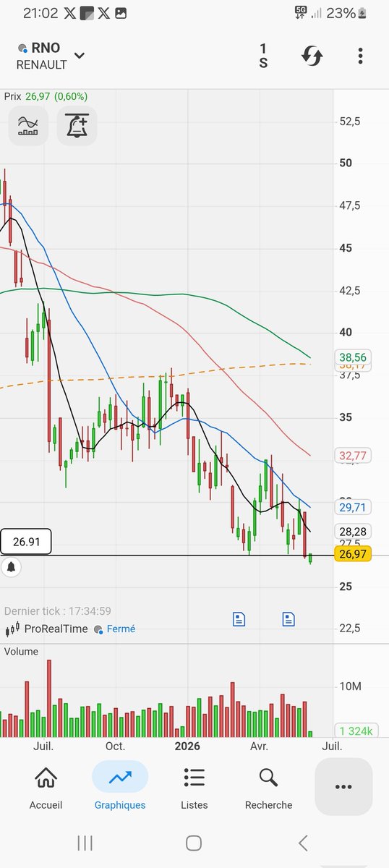
Task: Tap the gallery notification icon
Action: (121, 13)
